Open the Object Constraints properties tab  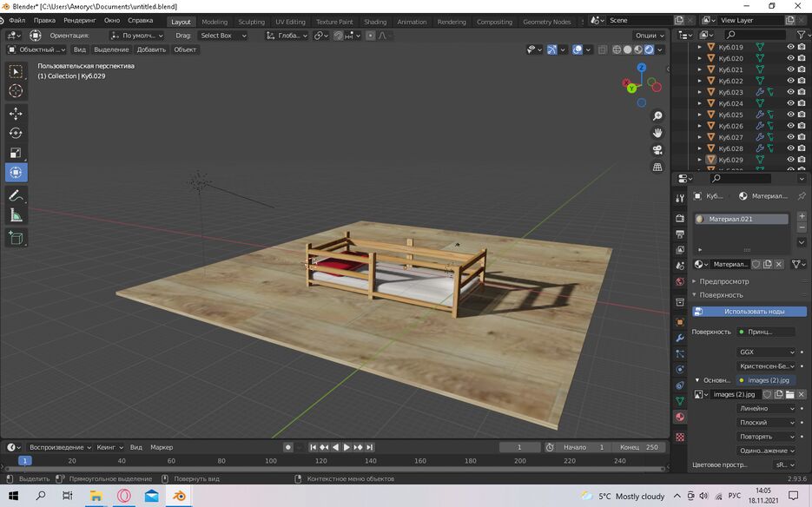point(680,385)
